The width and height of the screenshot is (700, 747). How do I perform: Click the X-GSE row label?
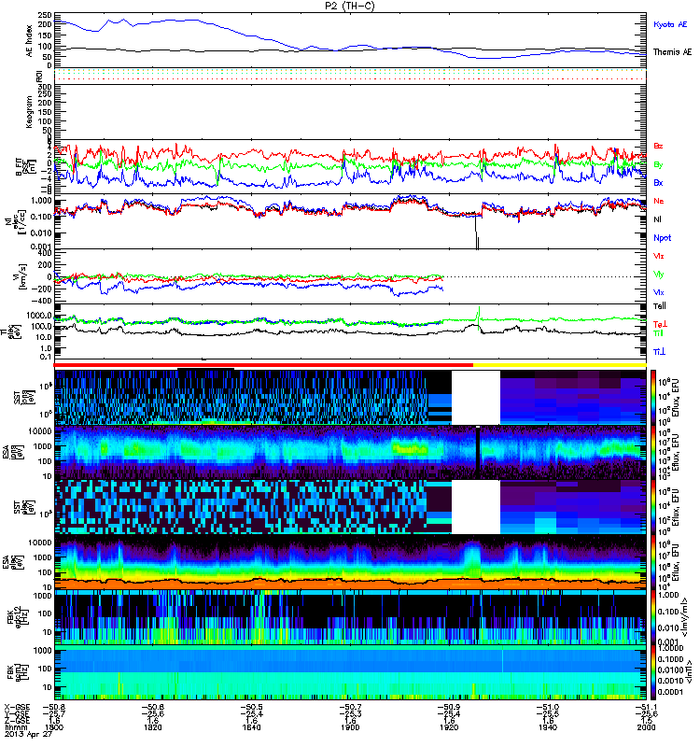click(17, 708)
